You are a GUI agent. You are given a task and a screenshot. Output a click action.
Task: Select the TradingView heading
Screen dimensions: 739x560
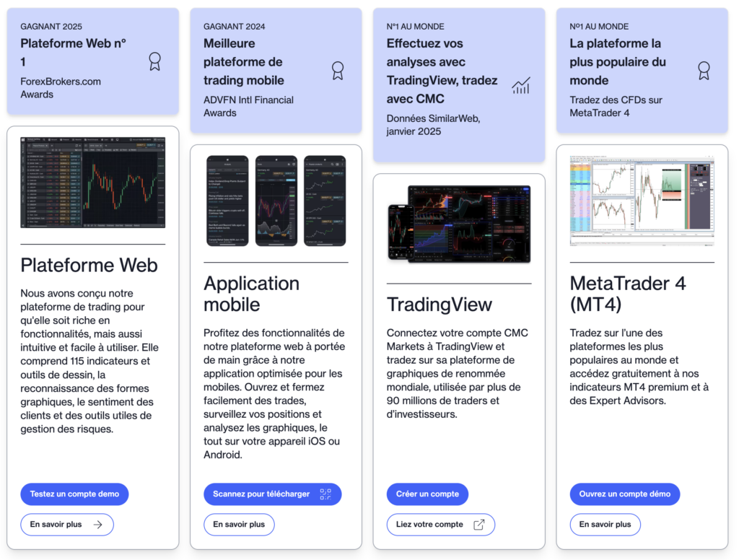[440, 305]
